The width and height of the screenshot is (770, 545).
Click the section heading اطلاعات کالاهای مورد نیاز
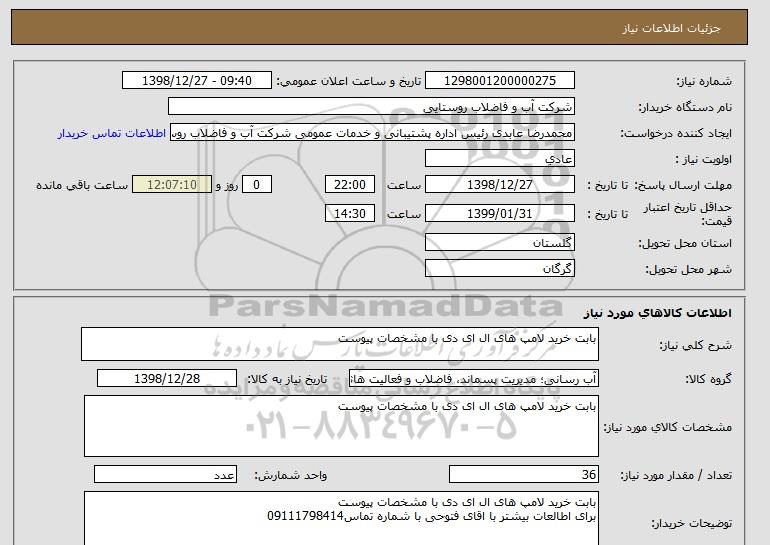pyautogui.click(x=657, y=313)
